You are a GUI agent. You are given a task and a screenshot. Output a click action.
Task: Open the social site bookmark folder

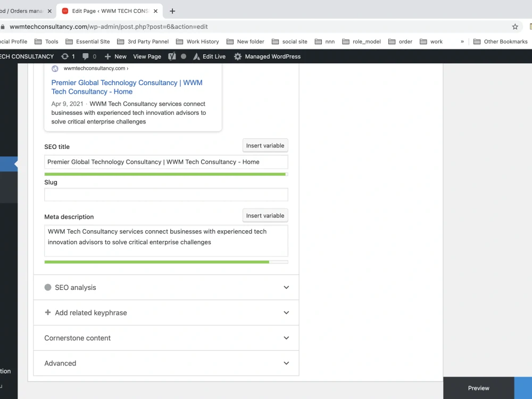click(289, 41)
